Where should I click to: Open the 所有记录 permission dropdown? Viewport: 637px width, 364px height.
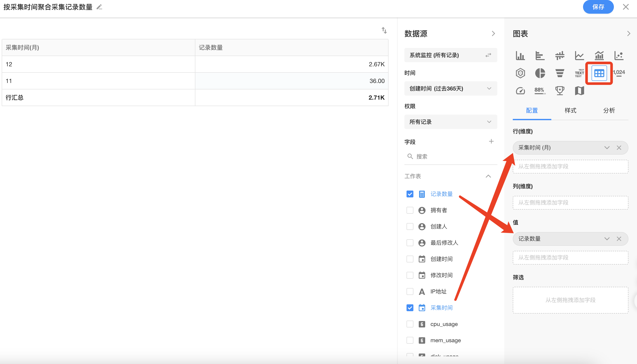tap(450, 122)
